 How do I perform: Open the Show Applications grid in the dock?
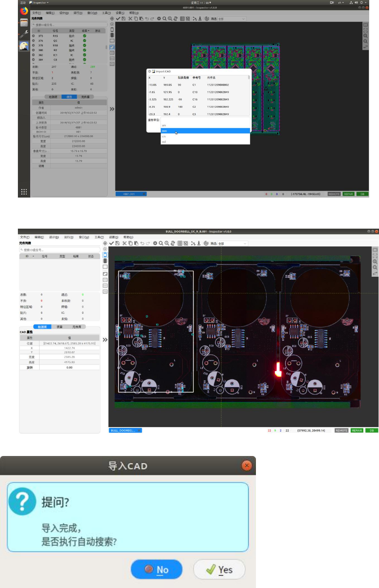pyautogui.click(x=24, y=192)
